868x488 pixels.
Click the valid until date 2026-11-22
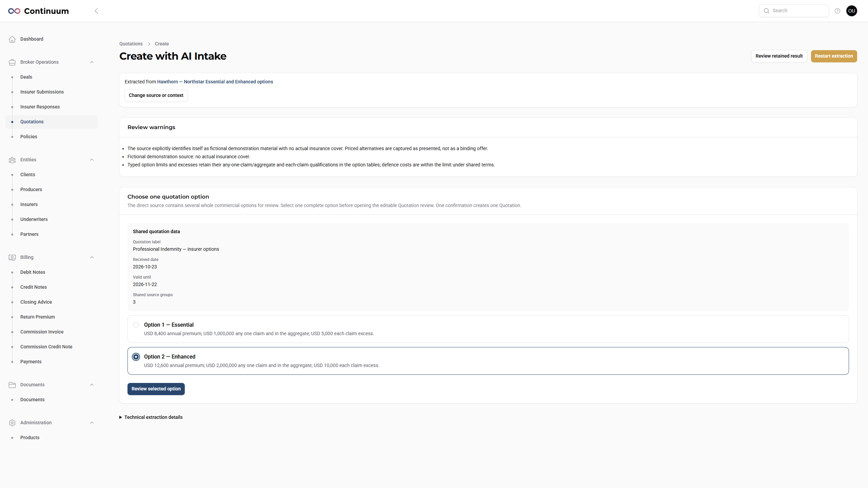pos(145,284)
